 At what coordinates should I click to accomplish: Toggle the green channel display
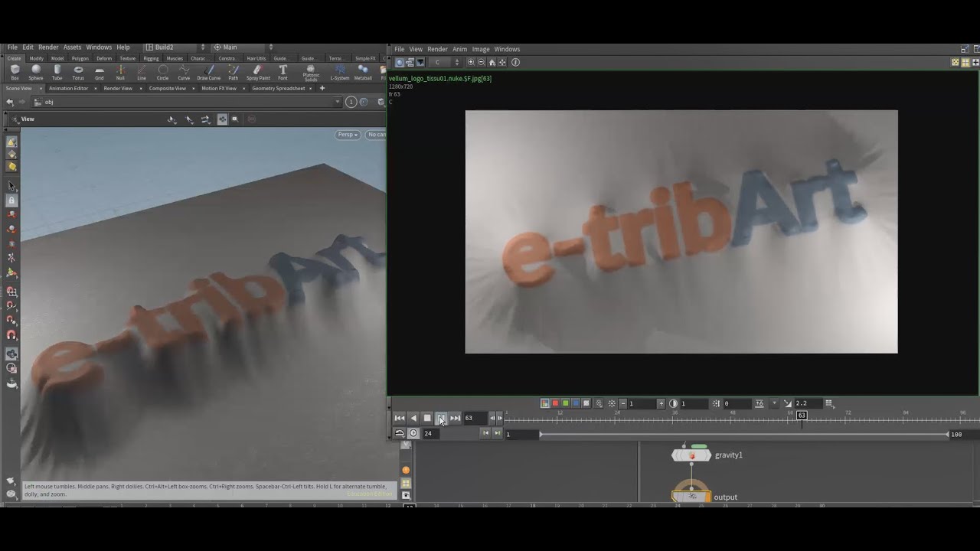pyautogui.click(x=565, y=403)
